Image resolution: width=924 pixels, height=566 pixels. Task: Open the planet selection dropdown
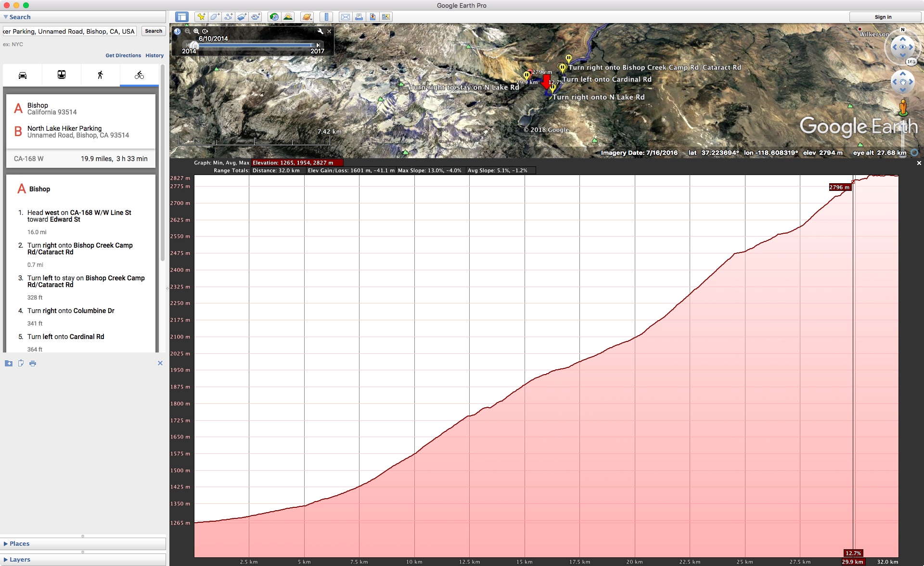[307, 17]
